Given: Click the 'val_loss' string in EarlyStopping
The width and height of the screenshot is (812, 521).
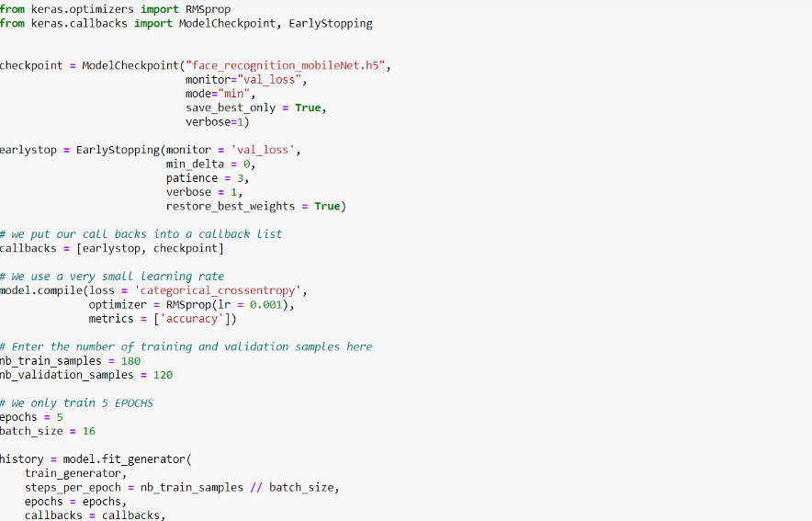Looking at the screenshot, I should (263, 150).
